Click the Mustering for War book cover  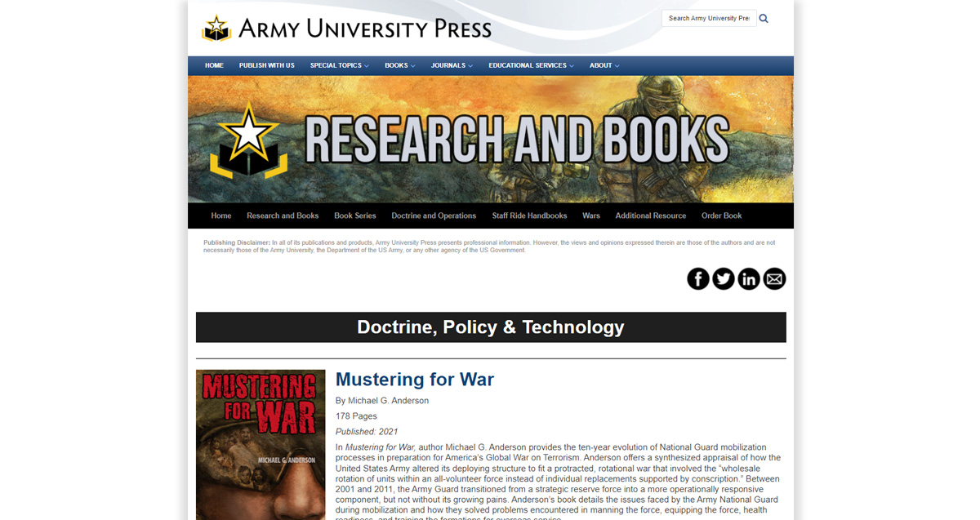tap(261, 445)
